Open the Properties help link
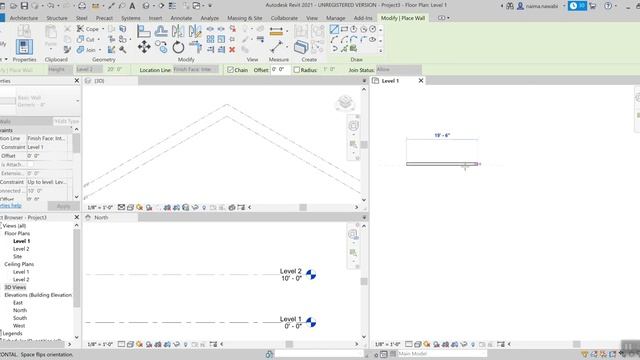640x360 pixels. click(x=11, y=205)
